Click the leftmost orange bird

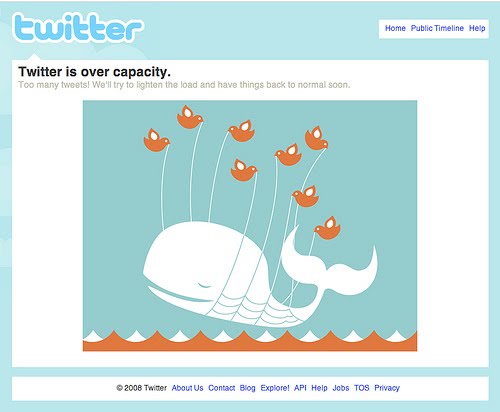pos(156,140)
